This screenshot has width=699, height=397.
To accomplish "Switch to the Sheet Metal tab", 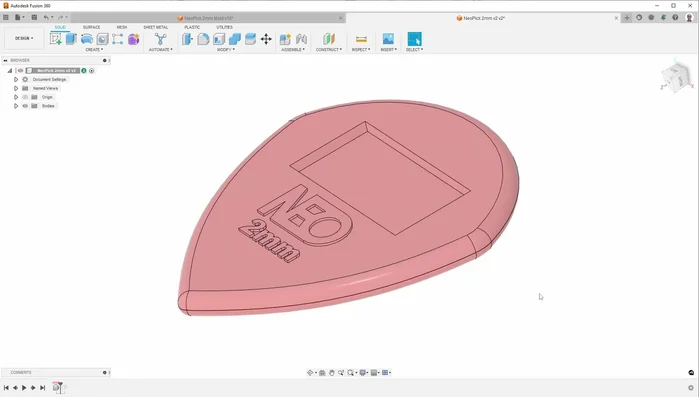I will [x=156, y=27].
